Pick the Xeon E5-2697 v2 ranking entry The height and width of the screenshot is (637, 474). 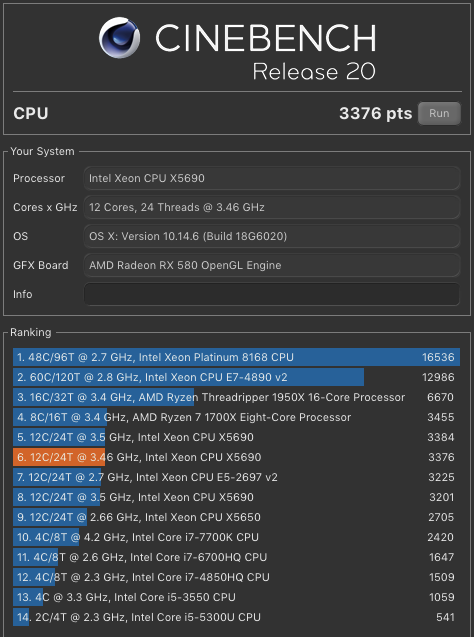[x=236, y=477]
